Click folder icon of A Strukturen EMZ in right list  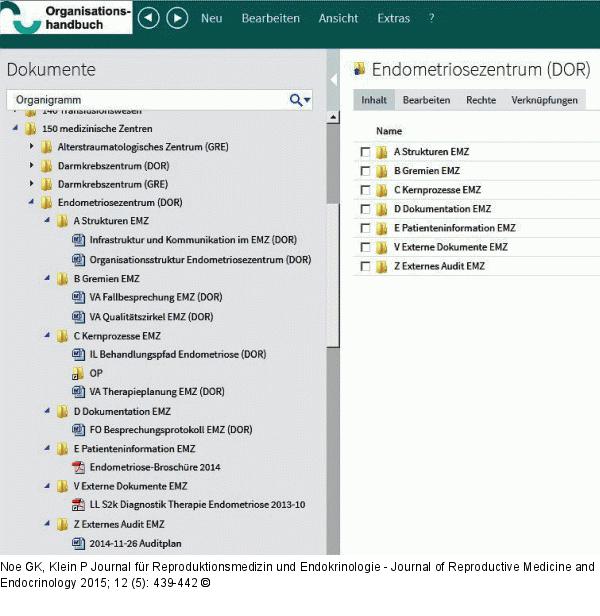[x=382, y=152]
